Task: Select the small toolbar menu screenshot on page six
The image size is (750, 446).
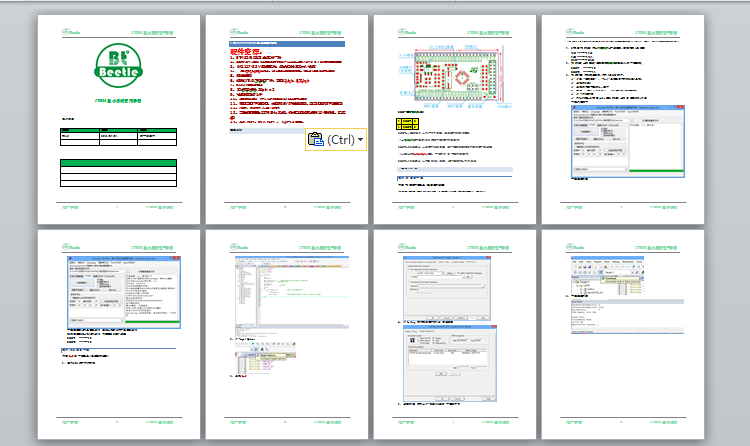Action: [x=265, y=358]
